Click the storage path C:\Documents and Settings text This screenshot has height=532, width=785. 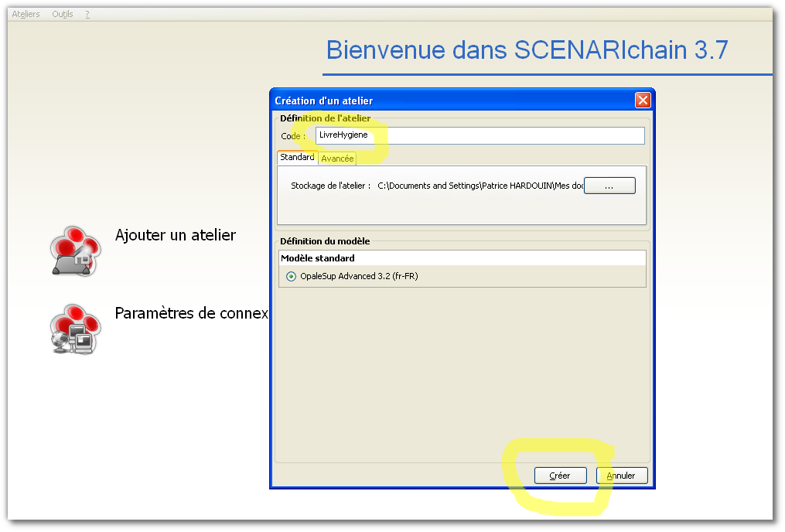(480, 186)
